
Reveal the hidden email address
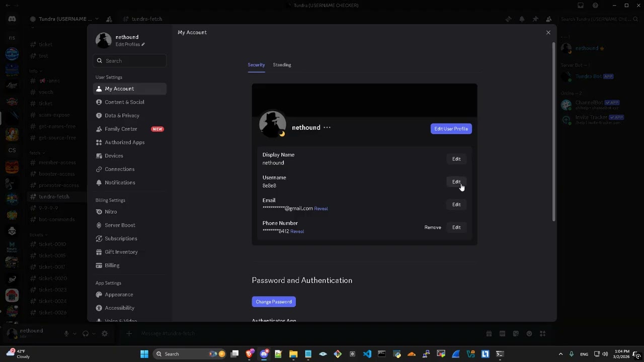321,209
